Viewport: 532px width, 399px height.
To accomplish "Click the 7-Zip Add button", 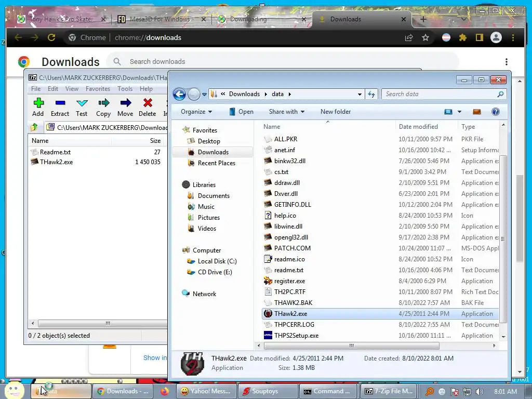I will point(38,107).
